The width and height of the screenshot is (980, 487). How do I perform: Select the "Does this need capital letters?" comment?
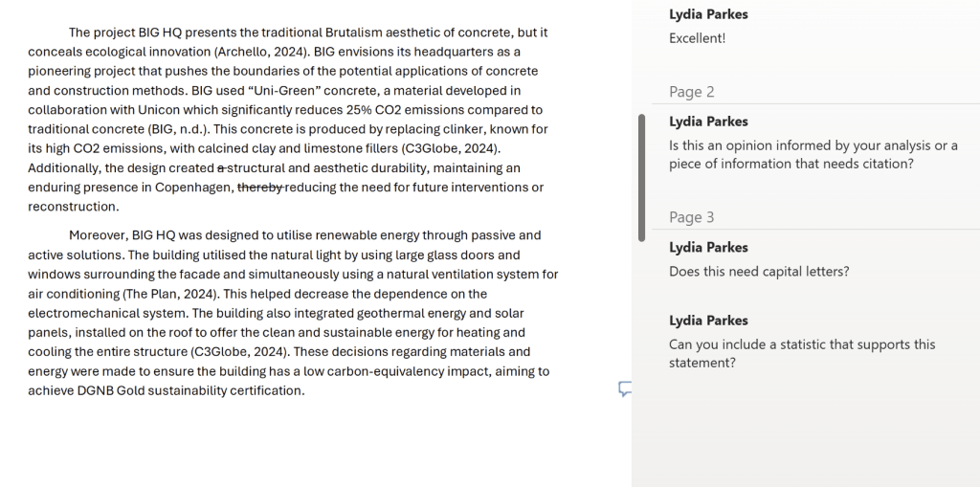click(x=759, y=272)
